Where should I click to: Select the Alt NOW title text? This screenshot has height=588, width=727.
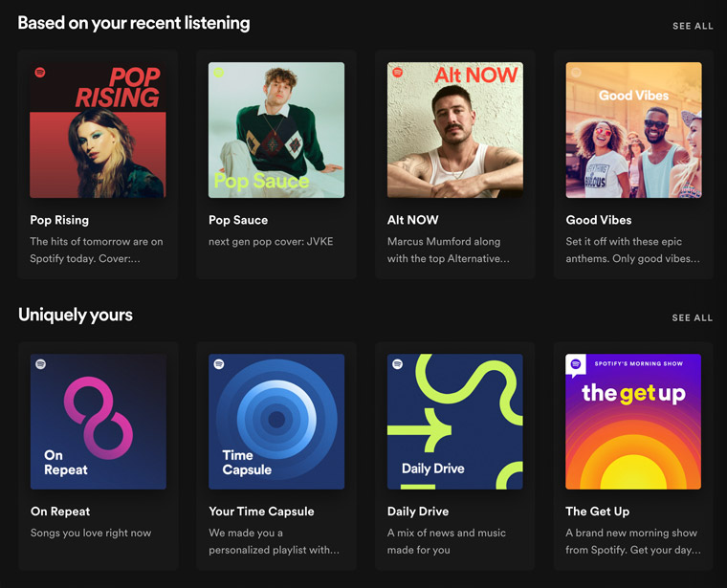click(412, 220)
